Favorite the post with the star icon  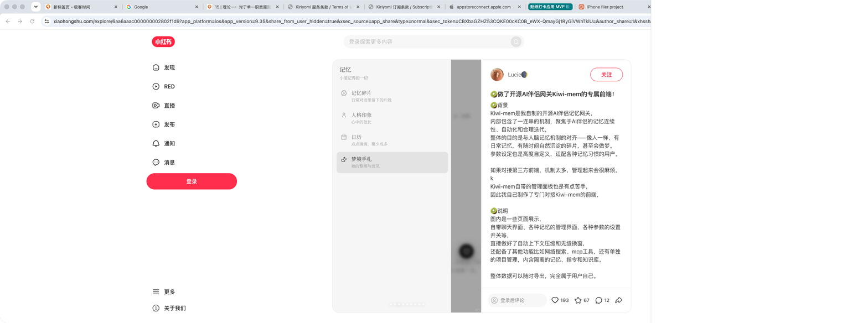(x=578, y=300)
